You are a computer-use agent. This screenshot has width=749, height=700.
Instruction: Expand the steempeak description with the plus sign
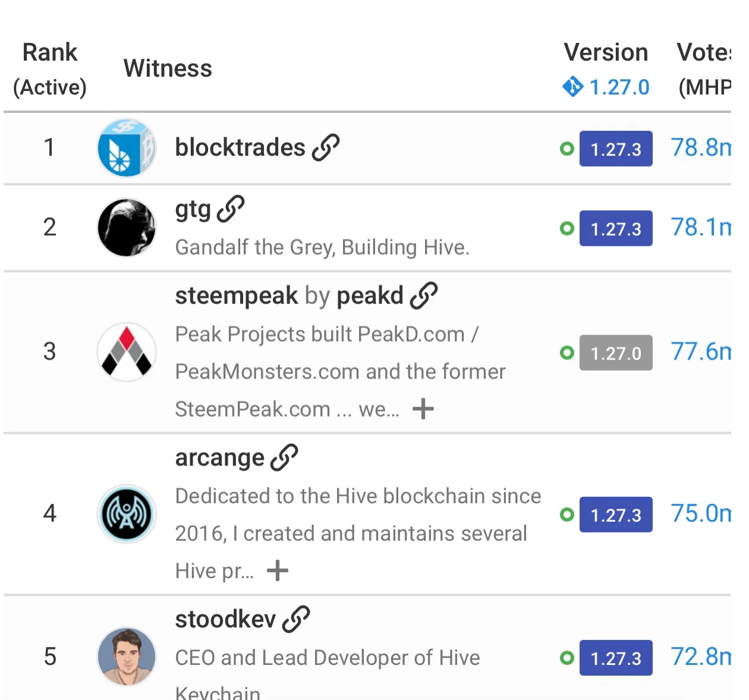[423, 409]
